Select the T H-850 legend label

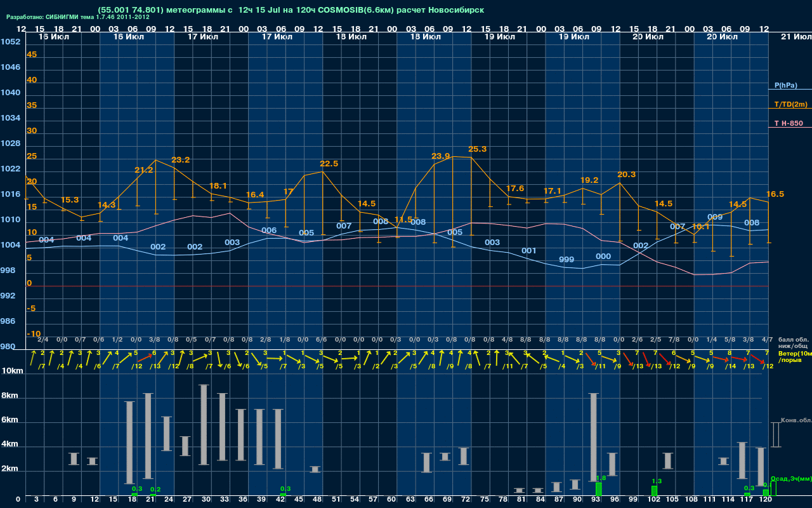pyautogui.click(x=788, y=123)
